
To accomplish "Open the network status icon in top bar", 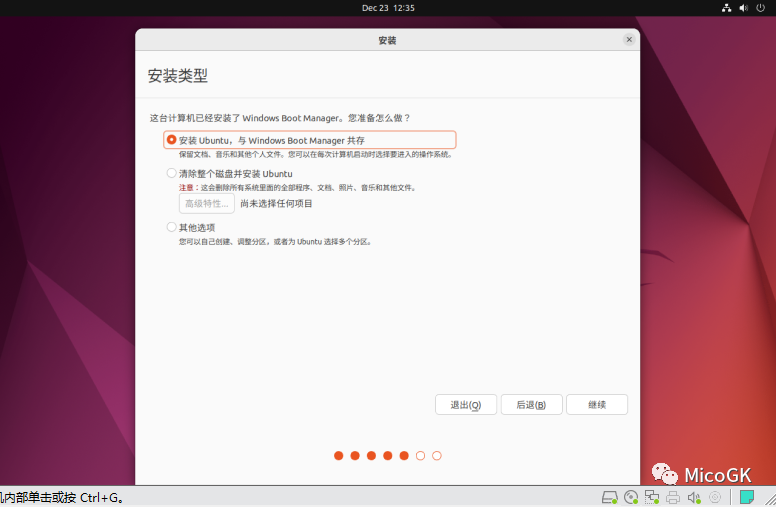I will (726, 8).
